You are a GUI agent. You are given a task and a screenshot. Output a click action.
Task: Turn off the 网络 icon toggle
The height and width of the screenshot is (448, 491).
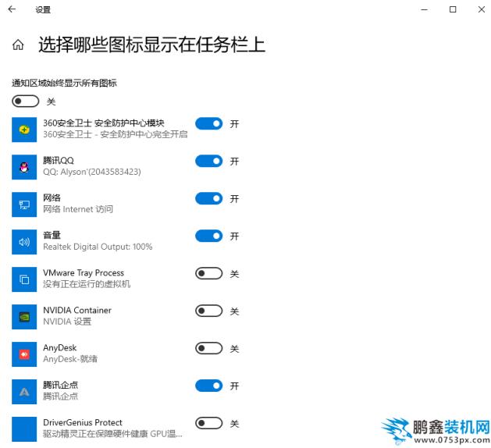point(209,198)
